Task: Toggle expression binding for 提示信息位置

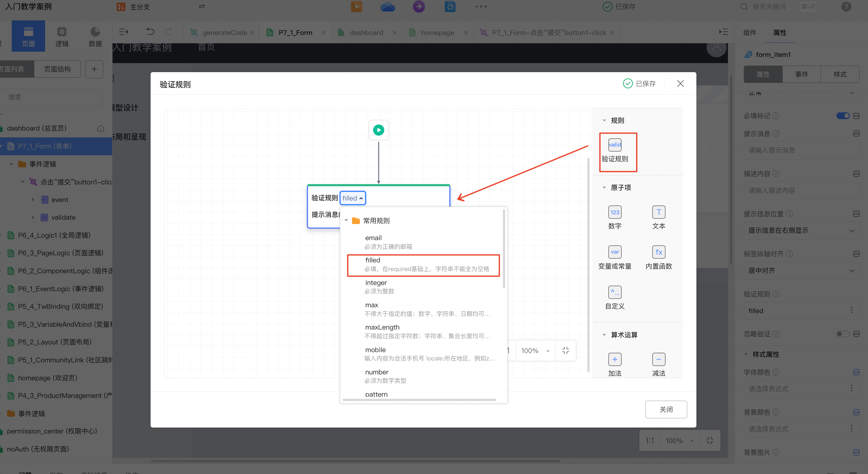Action: click(856, 214)
